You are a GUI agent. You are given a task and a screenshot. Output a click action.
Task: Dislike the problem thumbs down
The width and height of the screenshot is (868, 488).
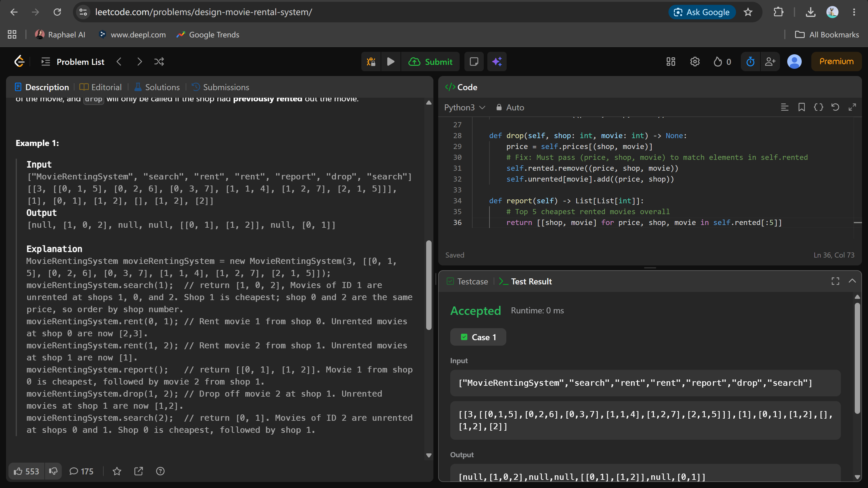(x=53, y=471)
